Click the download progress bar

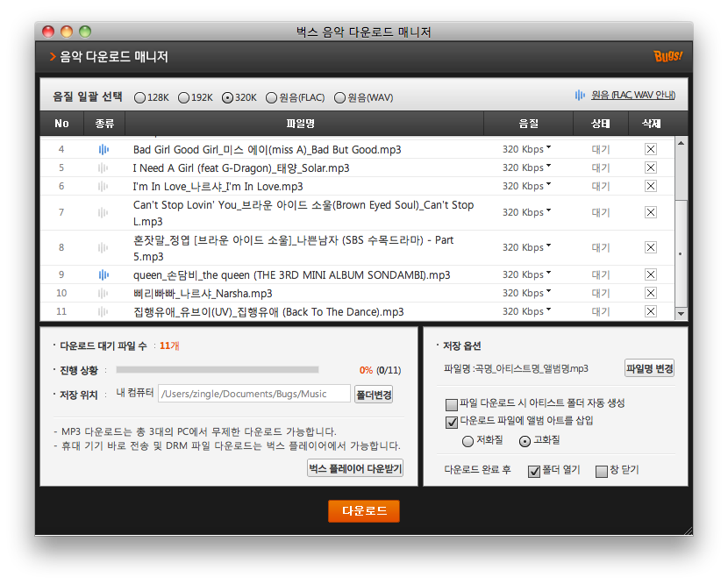(x=218, y=370)
